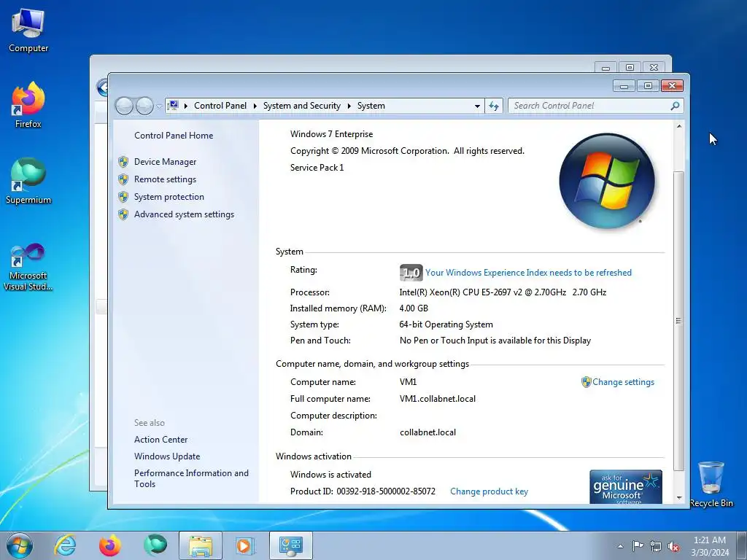Select System in the breadcrumb
Viewport: 747px width, 560px height.
(371, 106)
